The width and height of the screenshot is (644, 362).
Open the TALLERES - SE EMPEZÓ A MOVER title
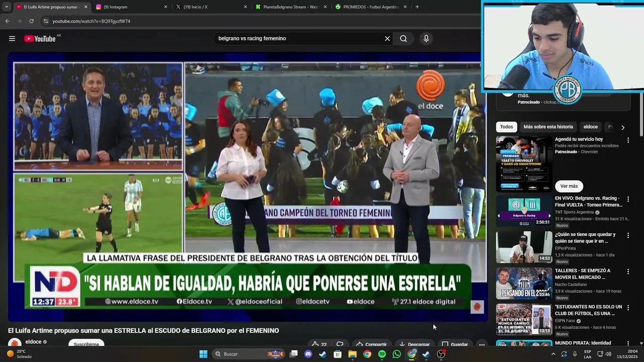[583, 274]
